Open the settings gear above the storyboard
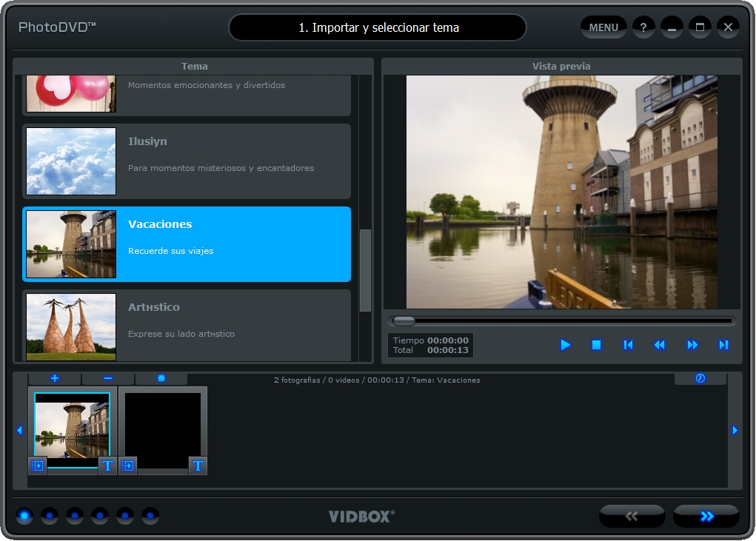The height and width of the screenshot is (541, 756). pyautogui.click(x=161, y=378)
